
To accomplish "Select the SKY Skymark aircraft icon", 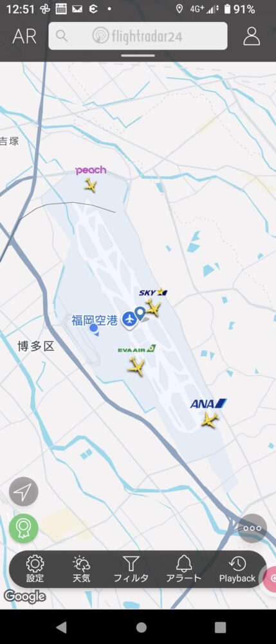I will [153, 308].
